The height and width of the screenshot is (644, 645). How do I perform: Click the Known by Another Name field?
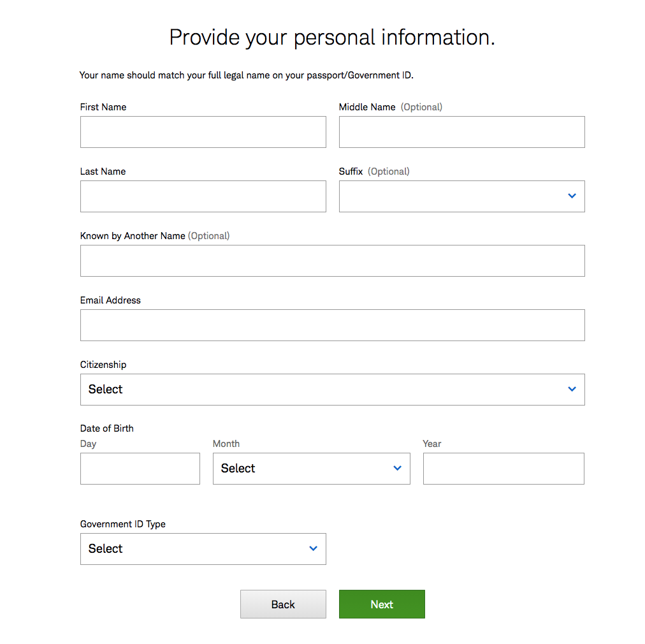(332, 260)
